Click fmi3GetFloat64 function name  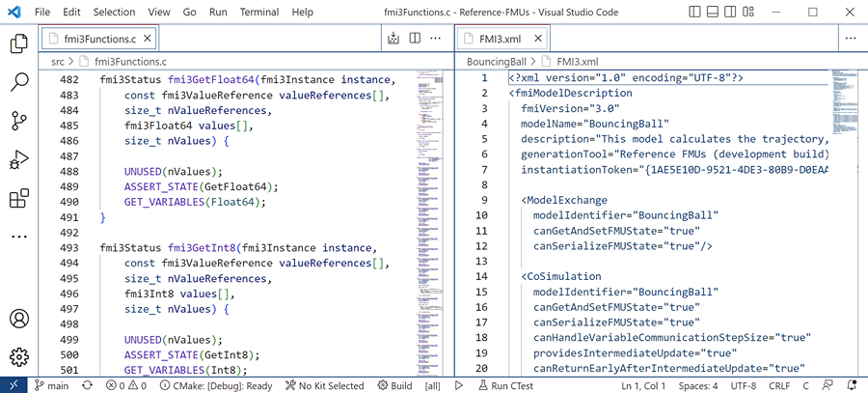[x=211, y=80]
